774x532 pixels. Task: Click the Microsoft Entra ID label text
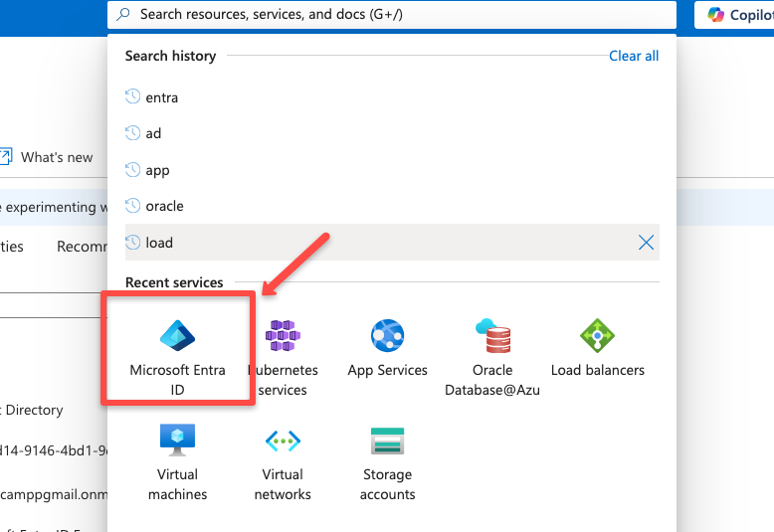click(x=177, y=380)
